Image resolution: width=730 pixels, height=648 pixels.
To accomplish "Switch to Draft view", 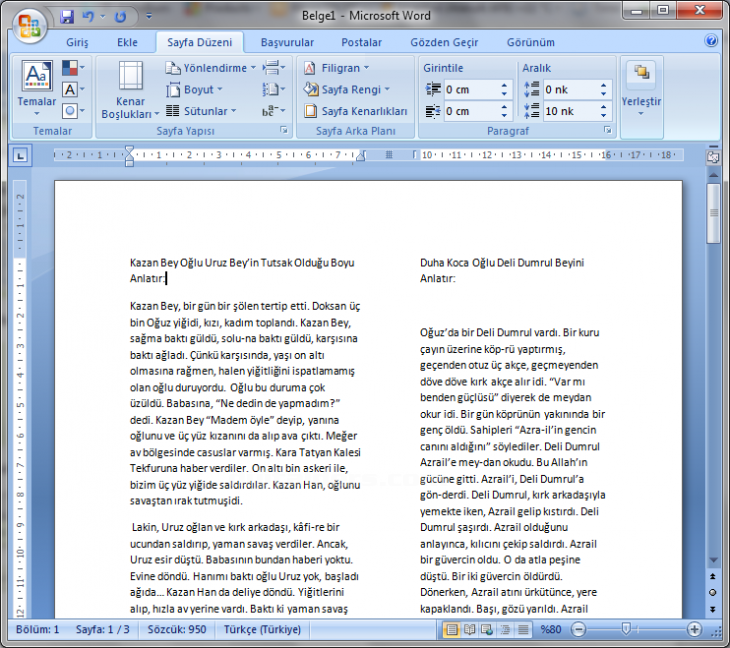I will pyautogui.click(x=523, y=630).
